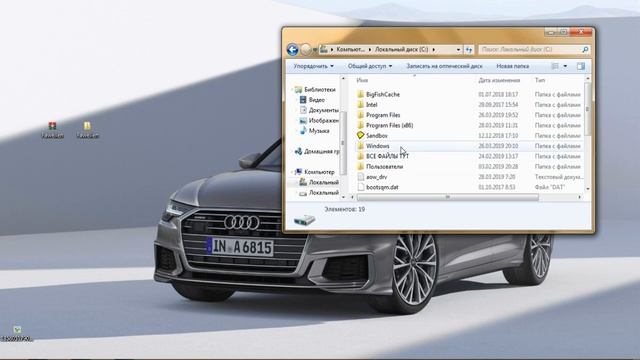Click navigation pane scrollbar up arrow
This screenshot has width=640, height=360.
(343, 78)
